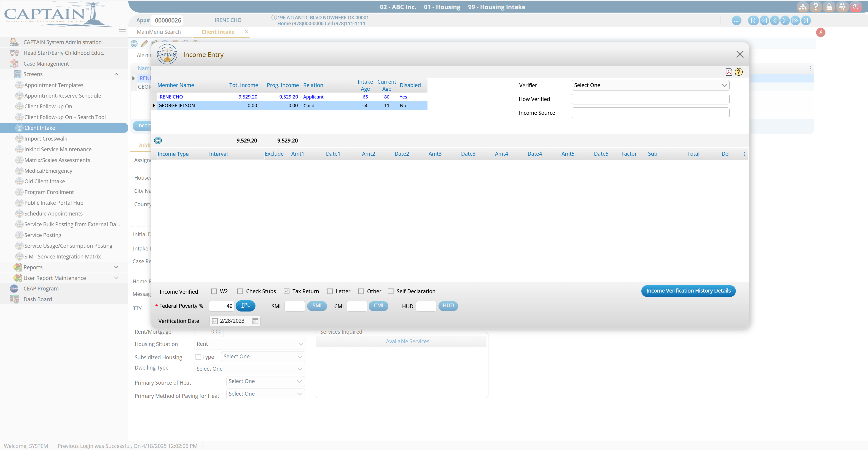Screen dimensions: 868x450
Task: Close the Income Entry dialog
Action: [740, 55]
